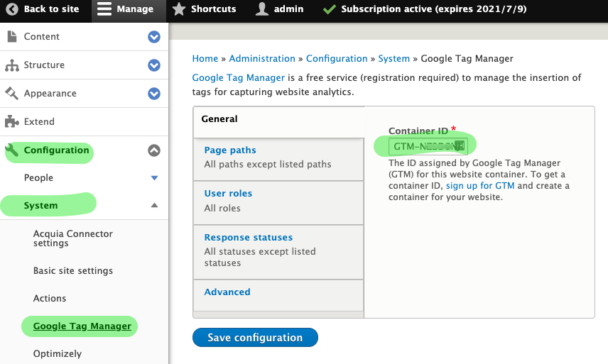Open the Manage toolbar tab

point(129,9)
